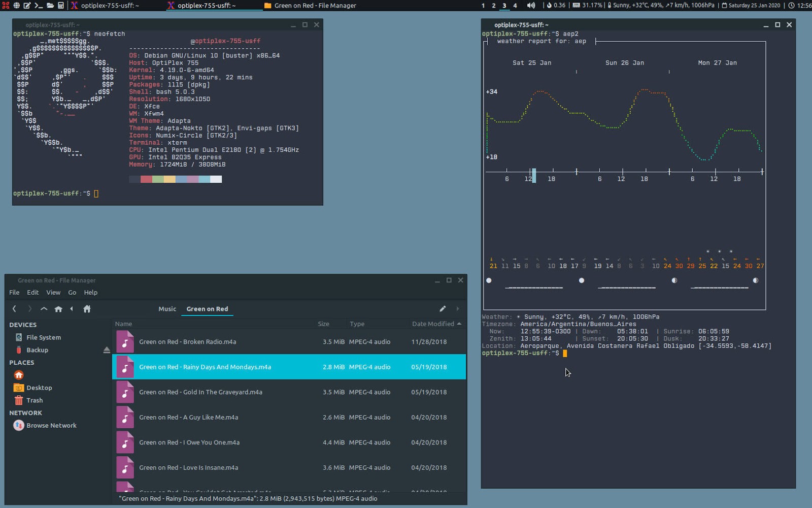Click Browse Network in the sidebar
Screen dimensions: 812x508
point(51,425)
